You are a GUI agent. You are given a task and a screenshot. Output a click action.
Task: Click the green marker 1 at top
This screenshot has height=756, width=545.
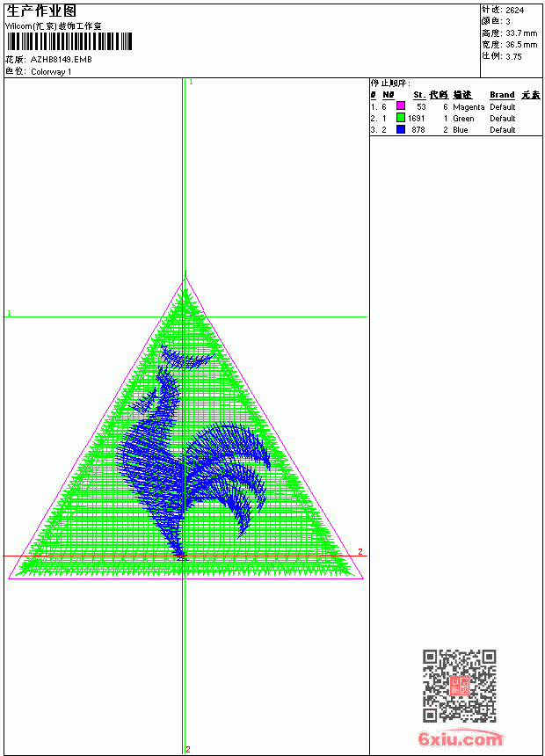pyautogui.click(x=191, y=83)
